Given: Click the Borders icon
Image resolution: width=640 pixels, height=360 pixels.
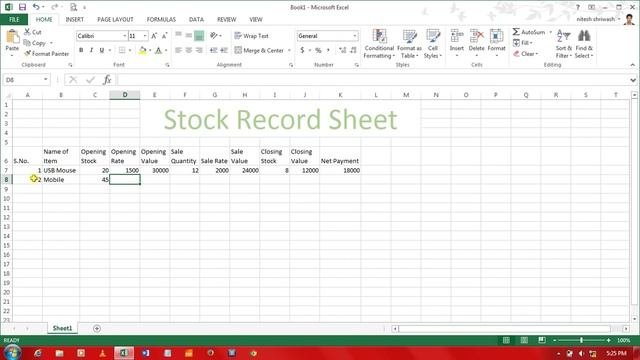Looking at the screenshot, I should pos(122,50).
